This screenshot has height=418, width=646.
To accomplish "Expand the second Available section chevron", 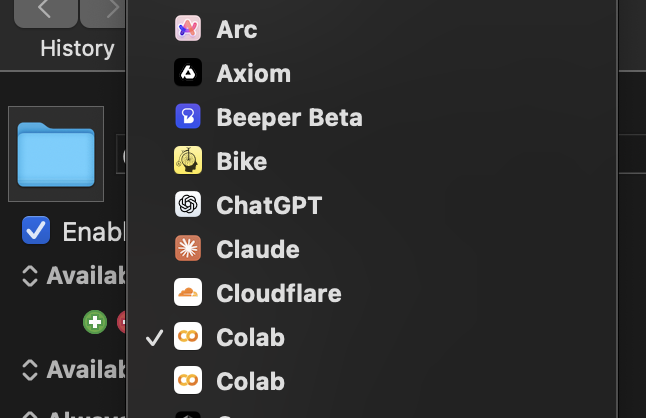I will coord(30,369).
